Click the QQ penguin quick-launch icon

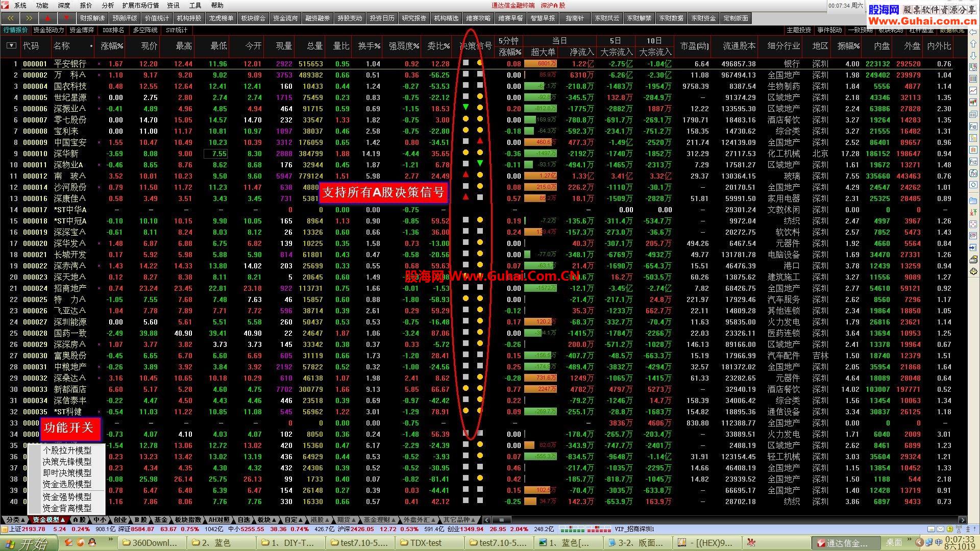pyautogui.click(x=92, y=542)
